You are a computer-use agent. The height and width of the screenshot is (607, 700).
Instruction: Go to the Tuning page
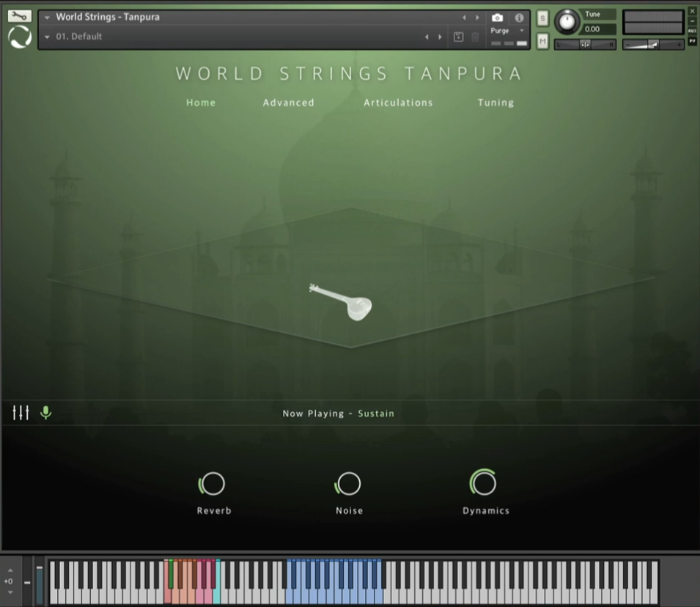[x=495, y=103]
